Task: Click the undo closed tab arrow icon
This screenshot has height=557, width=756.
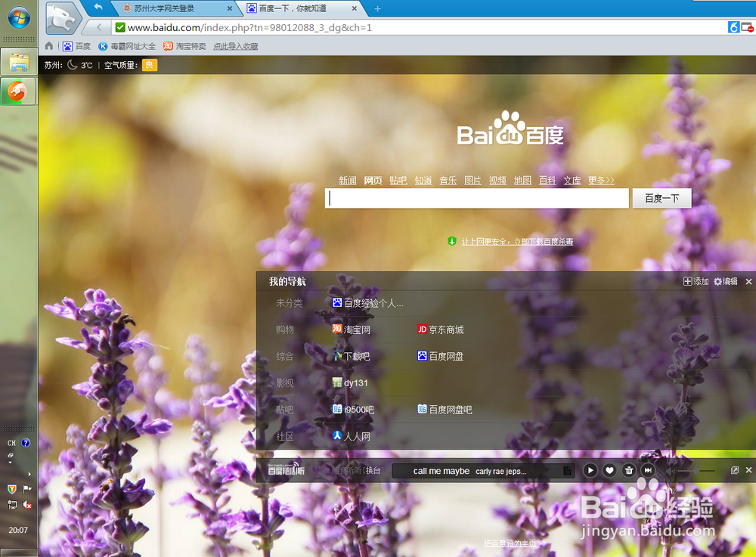Action: pyautogui.click(x=98, y=7)
